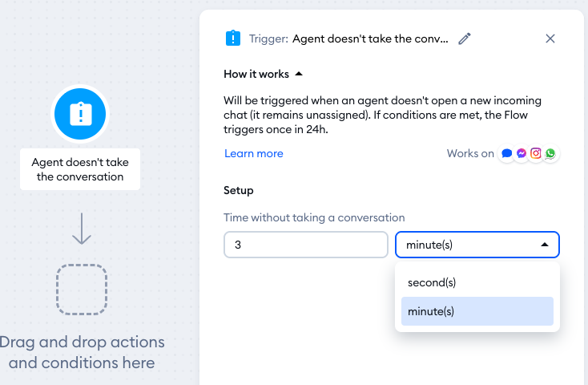Click the trigger icon in panel header
The width and height of the screenshot is (588, 385).
[x=233, y=38]
